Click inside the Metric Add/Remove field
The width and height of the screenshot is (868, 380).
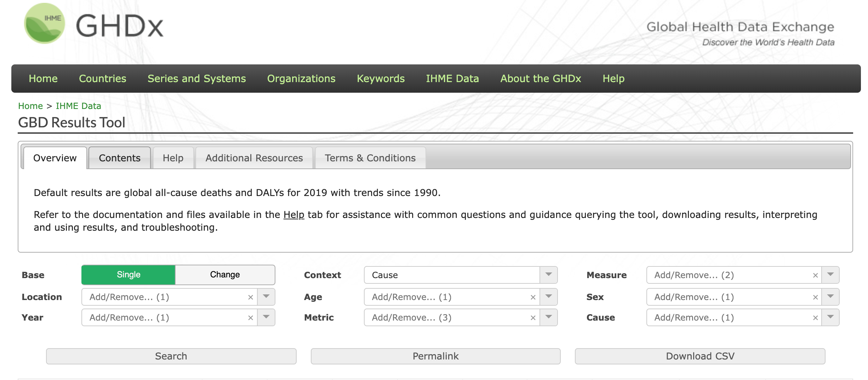446,318
